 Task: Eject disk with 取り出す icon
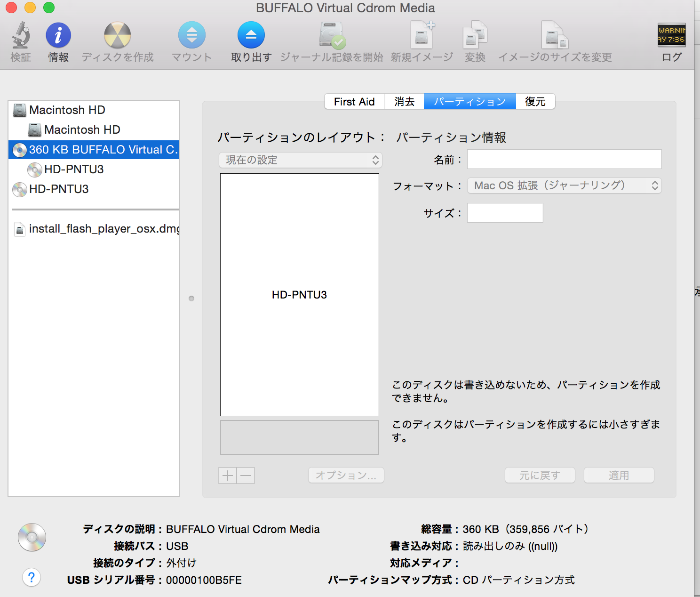(x=251, y=35)
